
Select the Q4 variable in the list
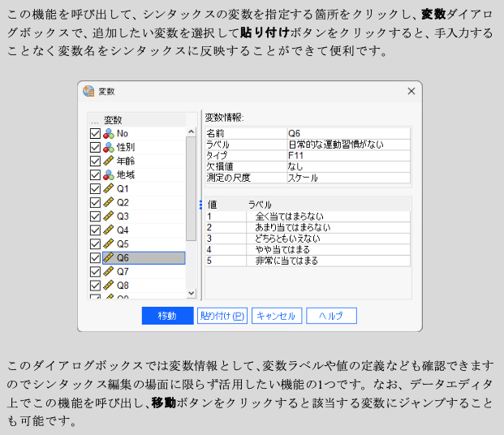coord(123,230)
